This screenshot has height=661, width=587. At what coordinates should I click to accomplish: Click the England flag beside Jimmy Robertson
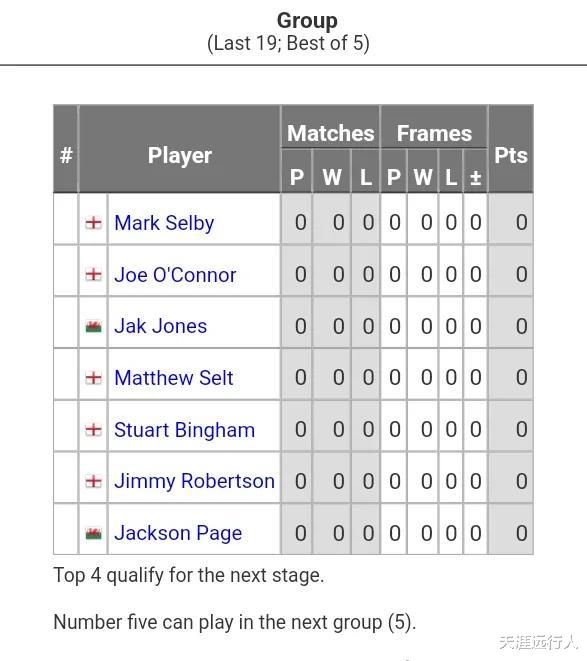pos(93,481)
